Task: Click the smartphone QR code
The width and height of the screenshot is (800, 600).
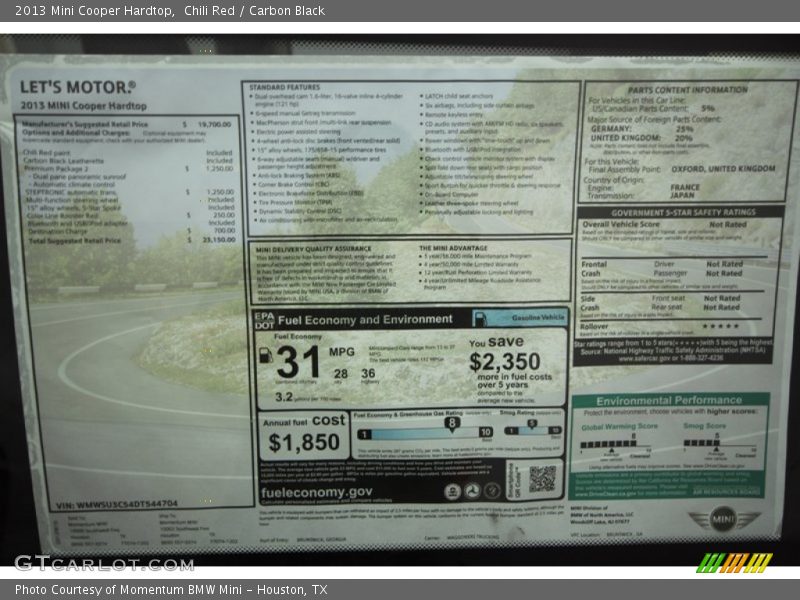Action: pyautogui.click(x=542, y=478)
